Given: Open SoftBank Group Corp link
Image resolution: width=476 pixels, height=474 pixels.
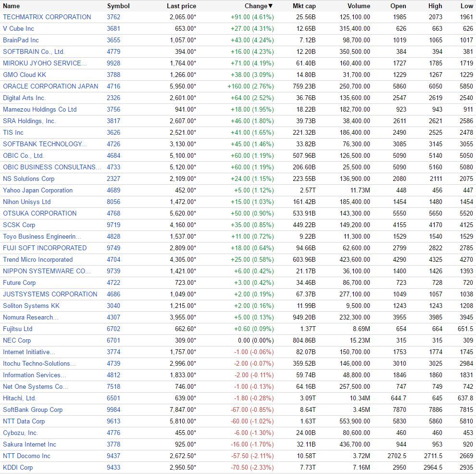Looking at the screenshot, I should point(33,410).
